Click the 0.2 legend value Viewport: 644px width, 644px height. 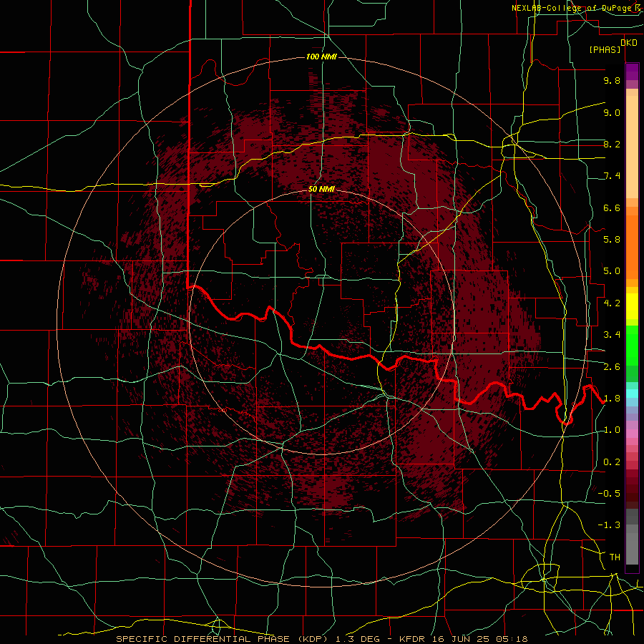(612, 462)
